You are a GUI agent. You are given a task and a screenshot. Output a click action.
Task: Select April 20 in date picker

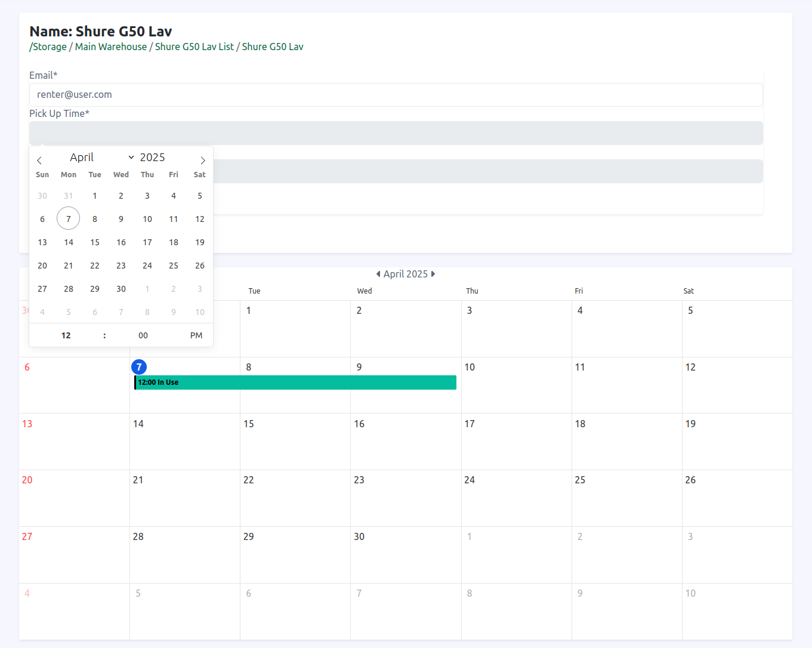click(42, 266)
